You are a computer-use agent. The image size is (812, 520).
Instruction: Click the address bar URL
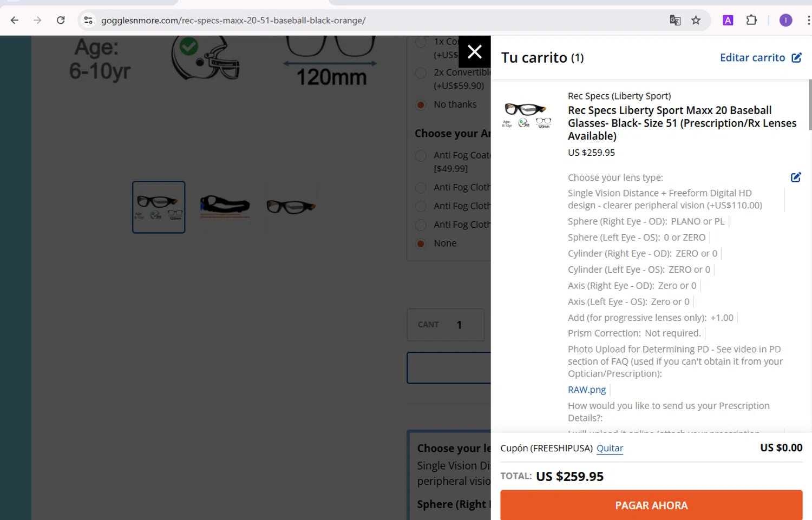233,21
